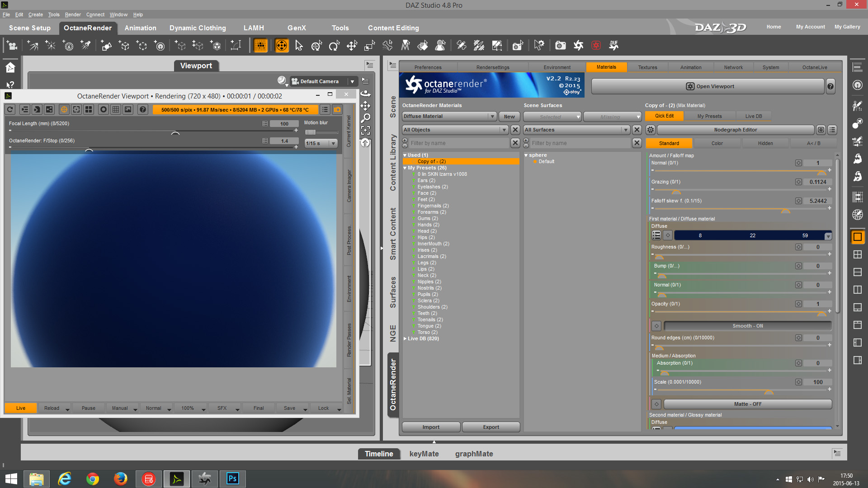Image resolution: width=868 pixels, height=488 pixels.
Task: Select the Rotate tool in toolbar
Action: pos(334,46)
